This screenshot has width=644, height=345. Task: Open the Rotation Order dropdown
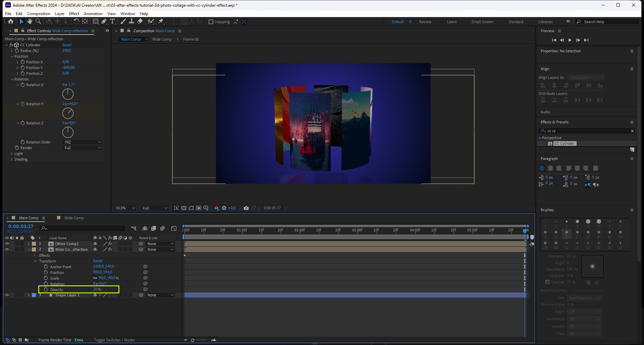point(83,142)
